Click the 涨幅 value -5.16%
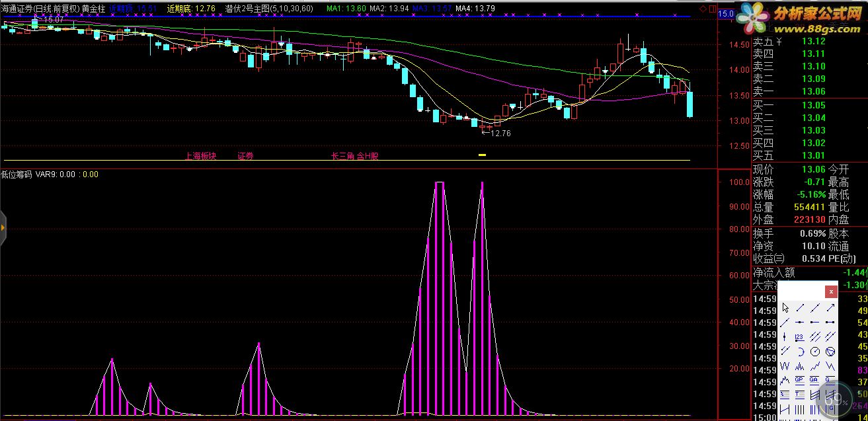The height and width of the screenshot is (421, 868). pos(810,195)
